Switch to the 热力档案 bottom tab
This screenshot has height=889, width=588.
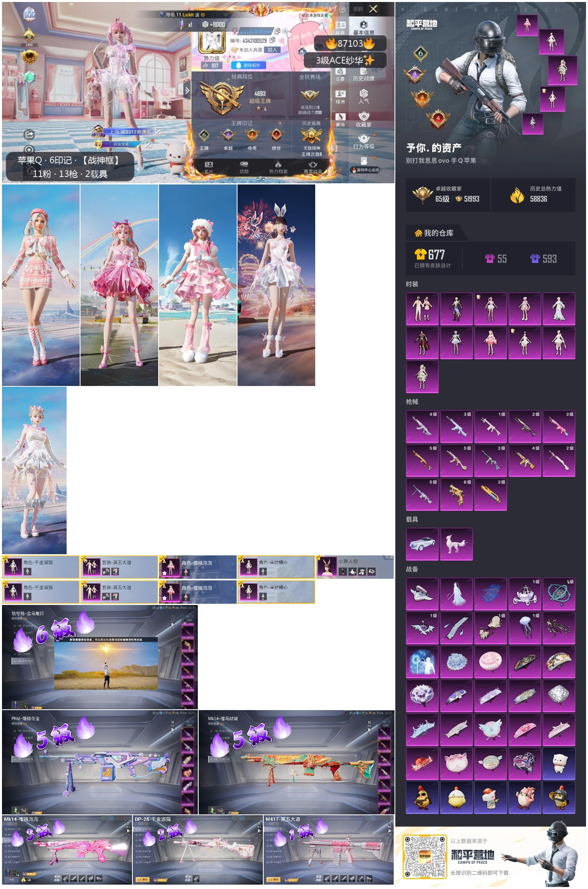(x=278, y=167)
